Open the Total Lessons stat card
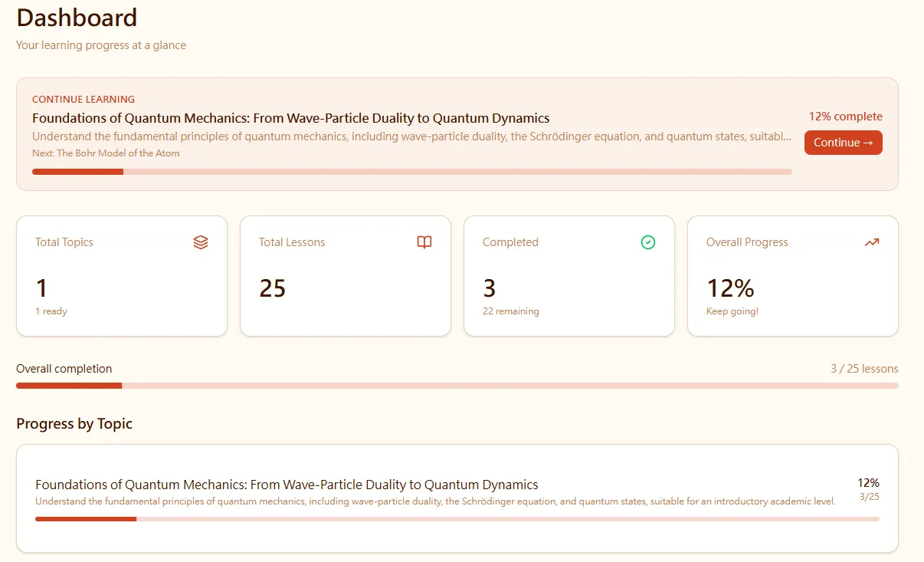This screenshot has width=924, height=562. pyautogui.click(x=345, y=276)
